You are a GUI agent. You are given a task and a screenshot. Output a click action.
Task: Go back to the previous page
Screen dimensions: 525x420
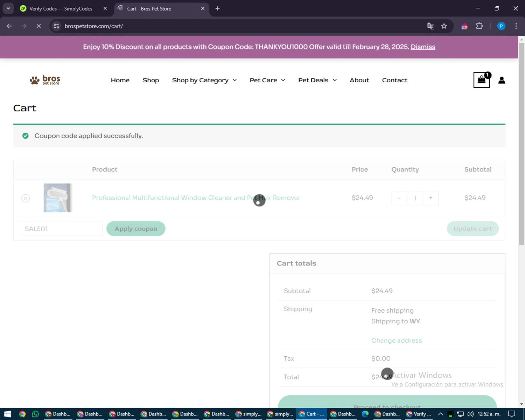coord(9,26)
